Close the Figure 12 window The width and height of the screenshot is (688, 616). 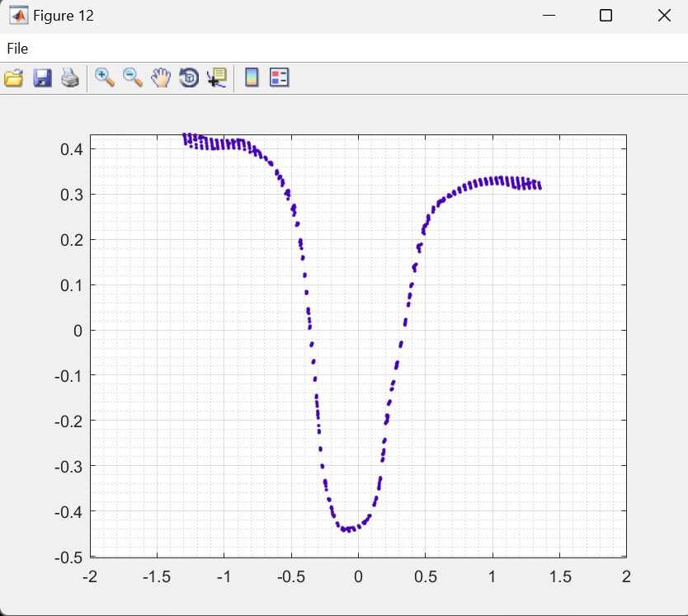(663, 16)
